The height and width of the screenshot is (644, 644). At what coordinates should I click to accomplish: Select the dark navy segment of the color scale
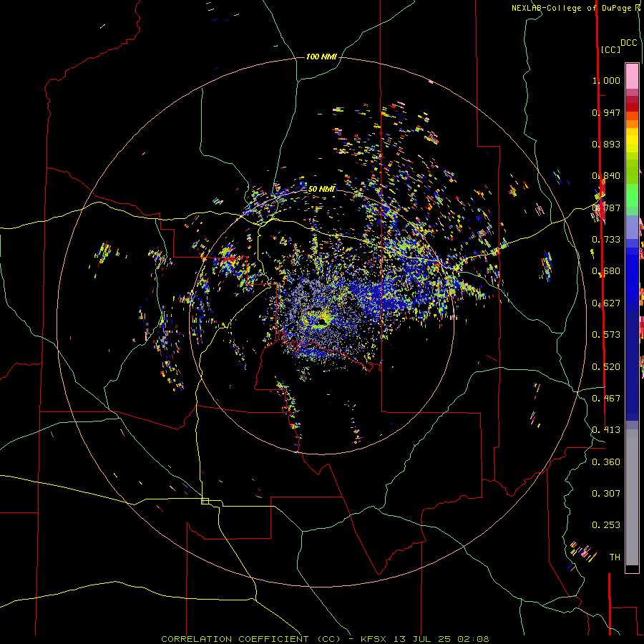click(x=632, y=361)
